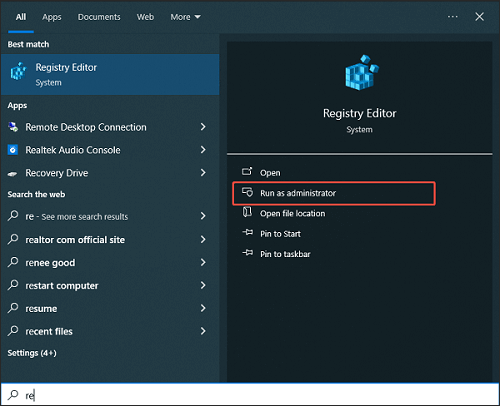Launch Recovery Drive
The width and height of the screenshot is (500, 406).
pos(57,173)
